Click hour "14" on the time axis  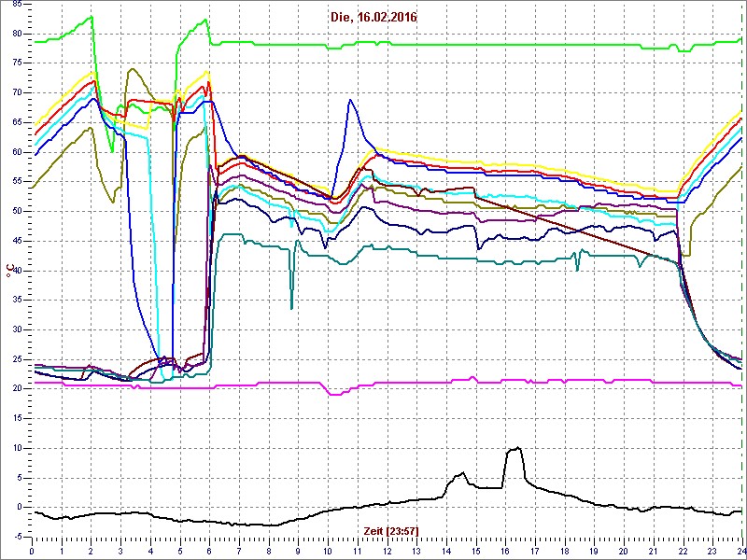[447, 552]
